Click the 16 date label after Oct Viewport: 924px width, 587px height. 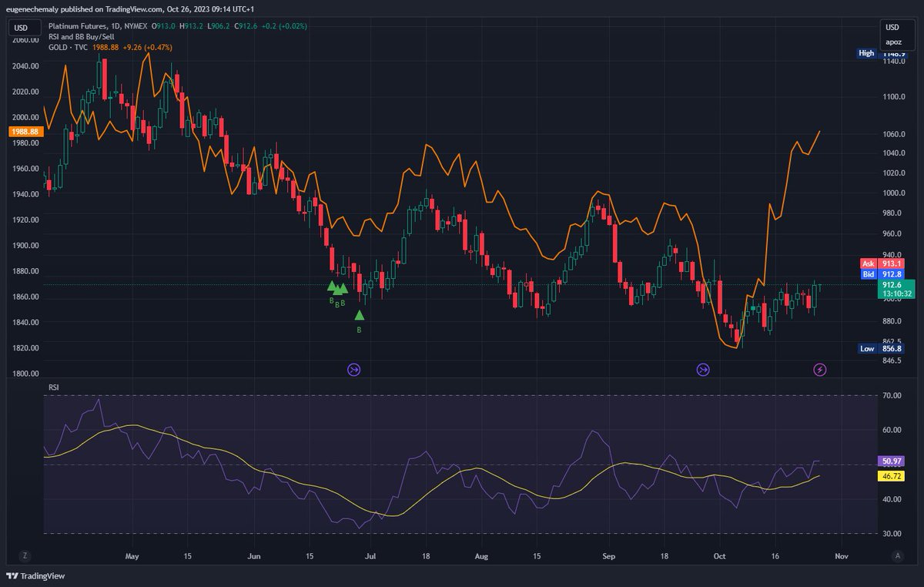[x=775, y=555]
